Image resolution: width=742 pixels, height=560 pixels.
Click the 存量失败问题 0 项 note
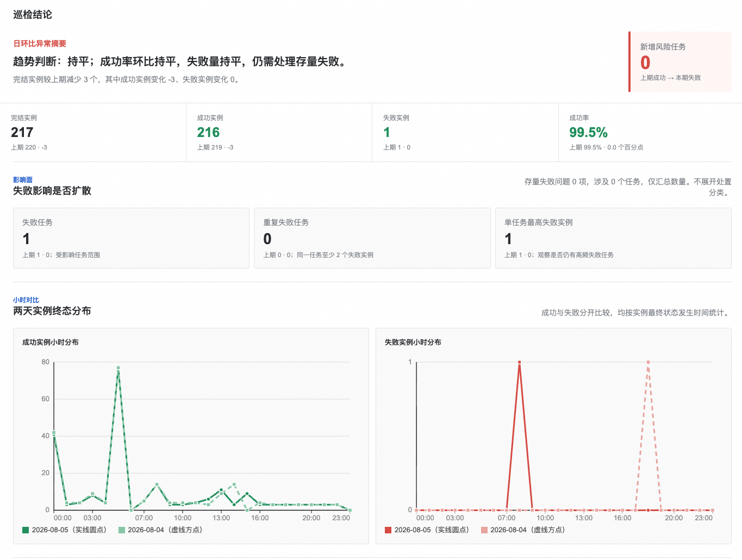coord(628,187)
